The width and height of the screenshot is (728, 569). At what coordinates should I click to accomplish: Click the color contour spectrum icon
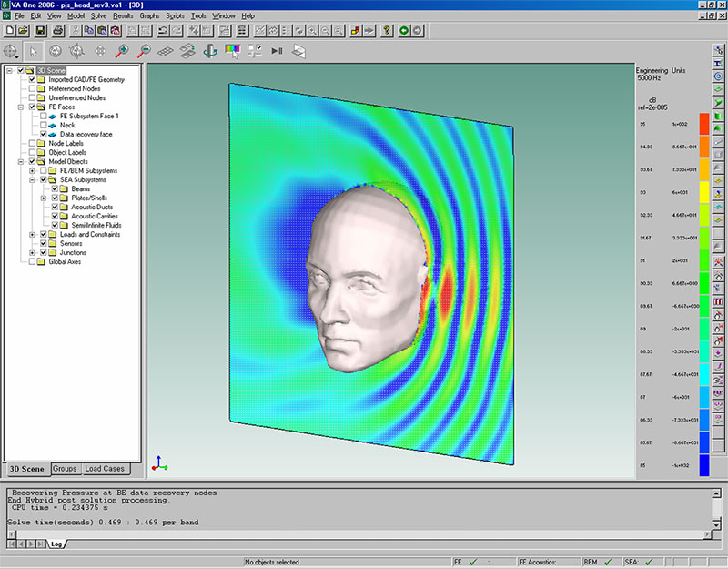click(x=232, y=51)
